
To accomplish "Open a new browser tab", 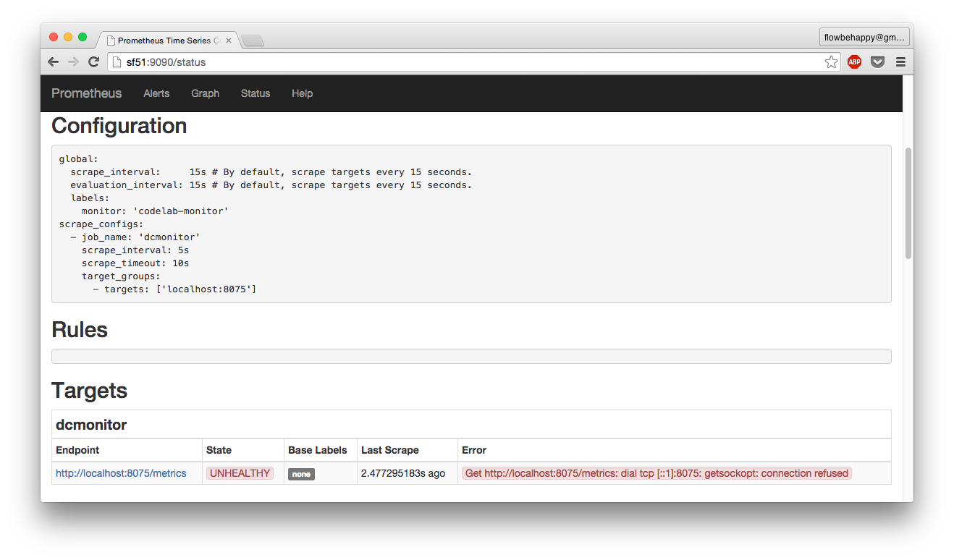I will (x=252, y=41).
